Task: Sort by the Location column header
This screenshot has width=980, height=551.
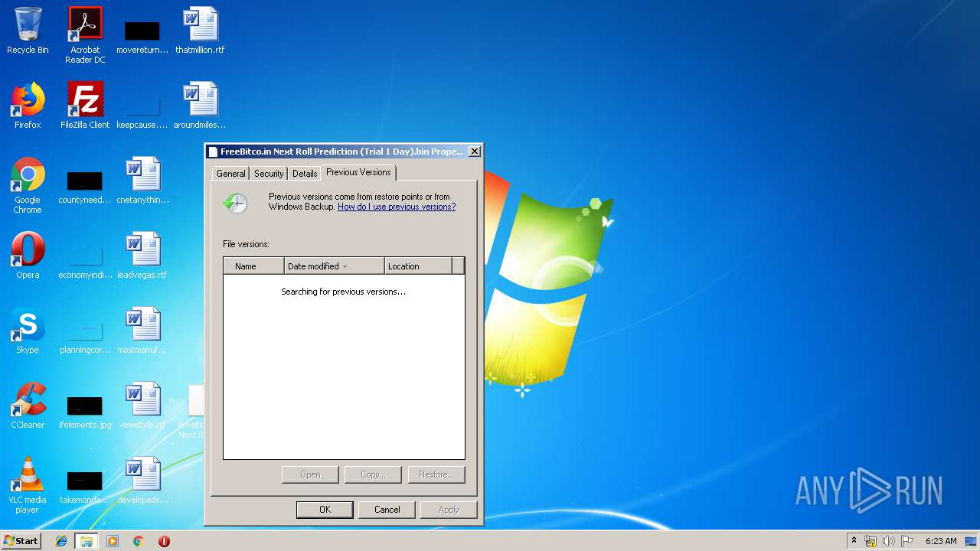Action: point(418,266)
